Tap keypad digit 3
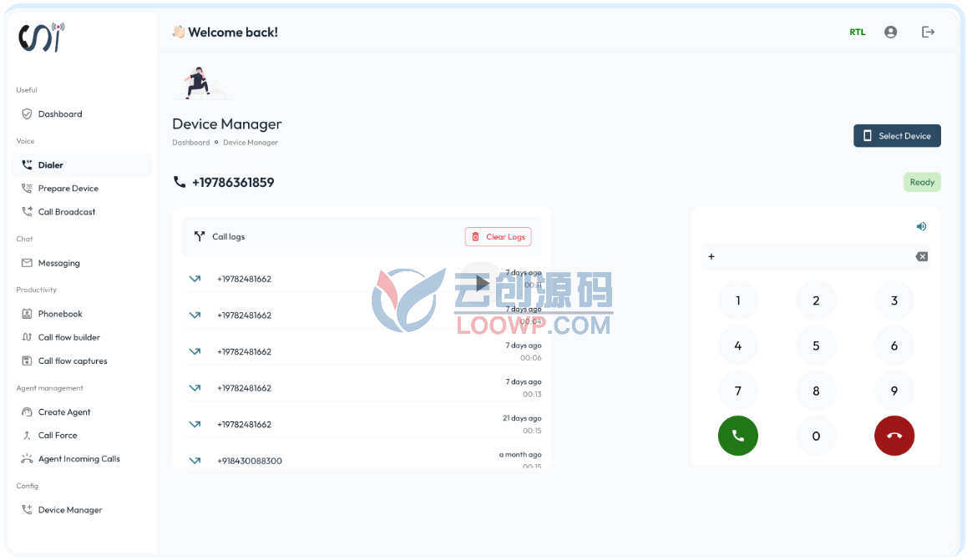The width and height of the screenshot is (967, 560). [x=894, y=300]
